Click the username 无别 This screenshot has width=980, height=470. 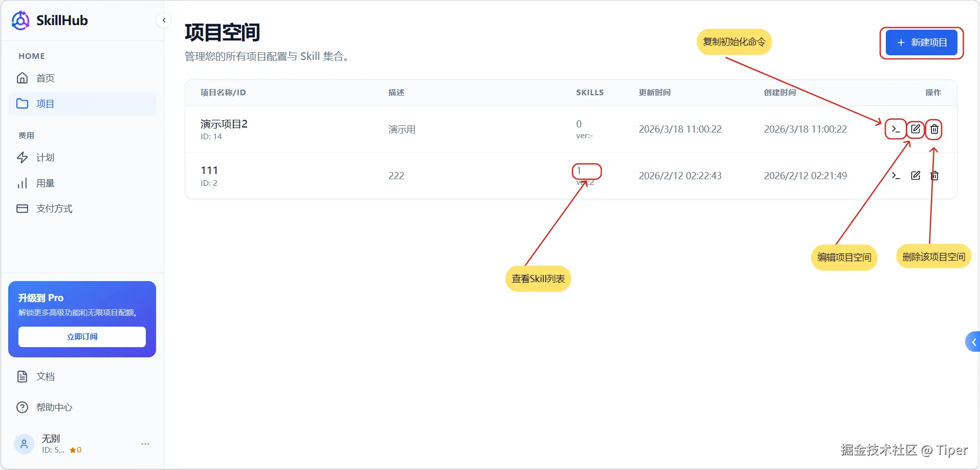tap(51, 439)
